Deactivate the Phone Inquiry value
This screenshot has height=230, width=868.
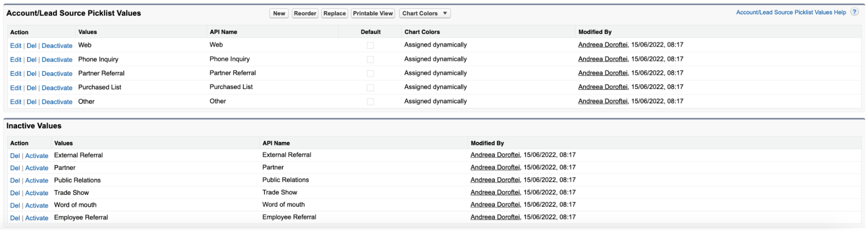point(57,59)
